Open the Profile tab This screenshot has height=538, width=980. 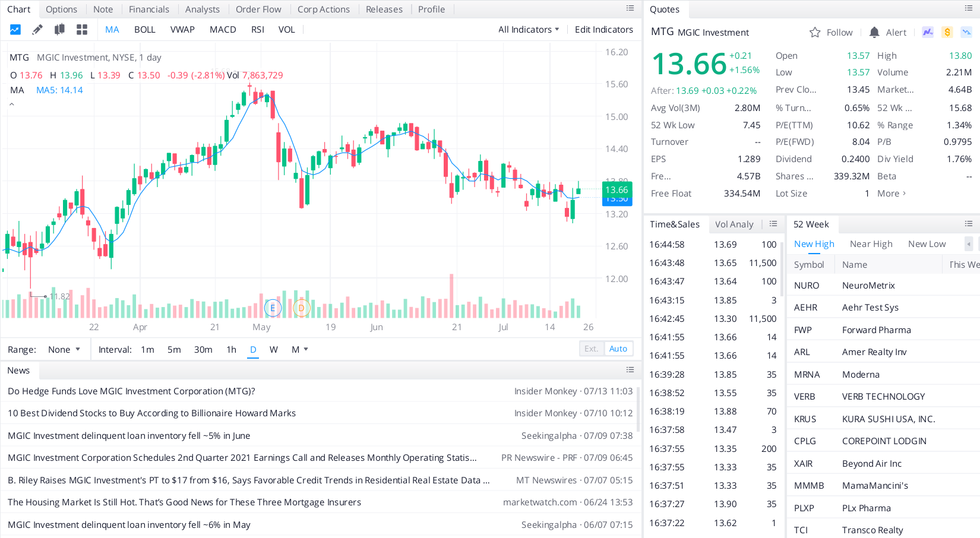[432, 10]
